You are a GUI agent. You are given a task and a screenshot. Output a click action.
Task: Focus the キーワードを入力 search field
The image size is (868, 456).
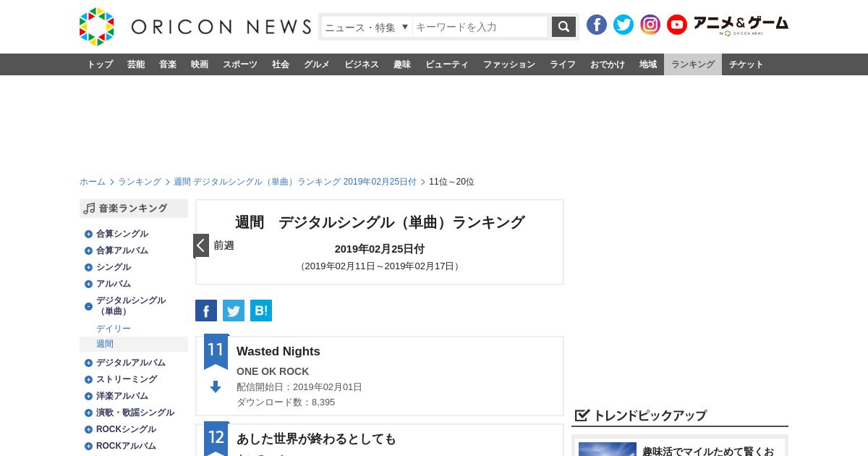pyautogui.click(x=480, y=27)
